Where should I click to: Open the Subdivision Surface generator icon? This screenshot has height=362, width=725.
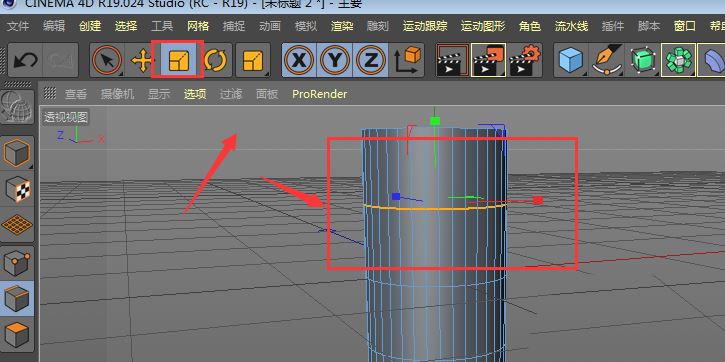(x=643, y=61)
